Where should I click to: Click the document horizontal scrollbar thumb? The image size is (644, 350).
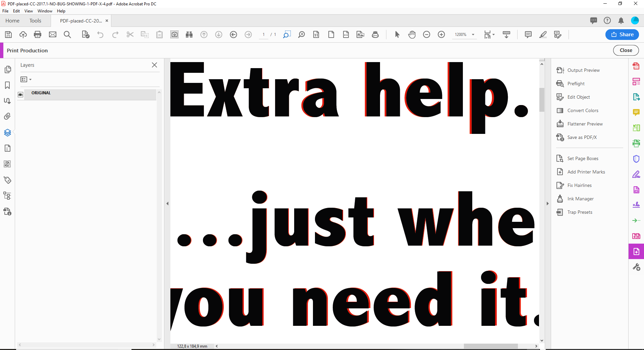click(x=491, y=346)
